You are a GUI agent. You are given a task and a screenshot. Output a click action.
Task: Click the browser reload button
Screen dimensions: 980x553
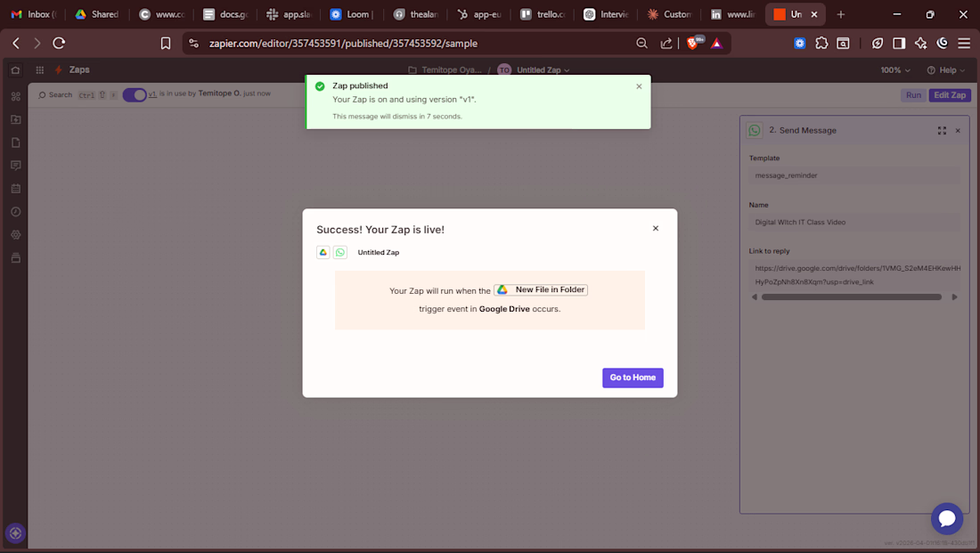tap(59, 43)
